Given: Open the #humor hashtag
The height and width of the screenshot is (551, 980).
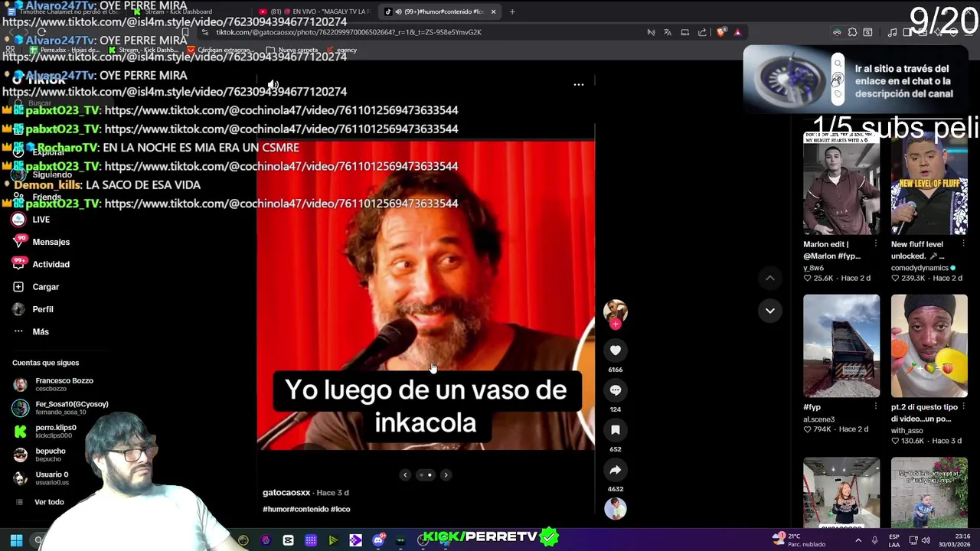Looking at the screenshot, I should (x=275, y=510).
